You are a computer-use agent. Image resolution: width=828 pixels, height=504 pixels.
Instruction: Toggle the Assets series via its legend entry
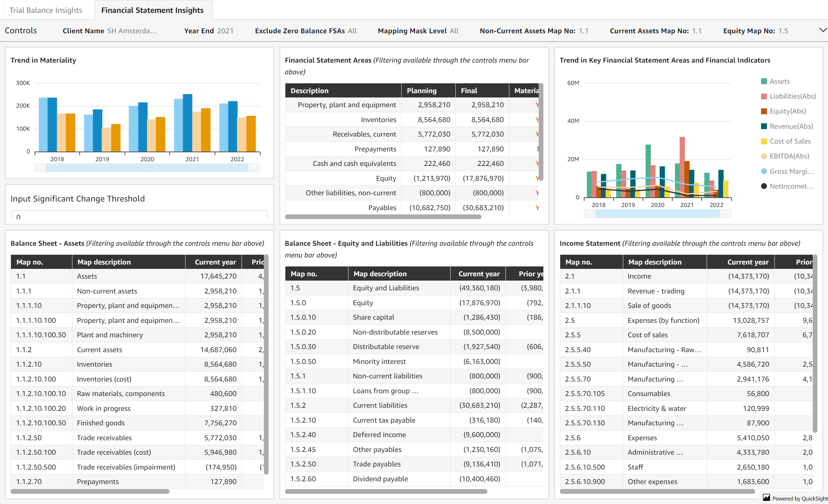763,81
